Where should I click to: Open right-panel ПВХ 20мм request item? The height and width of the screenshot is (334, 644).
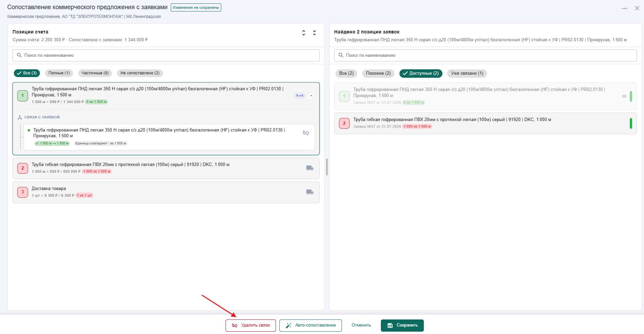[485, 123]
